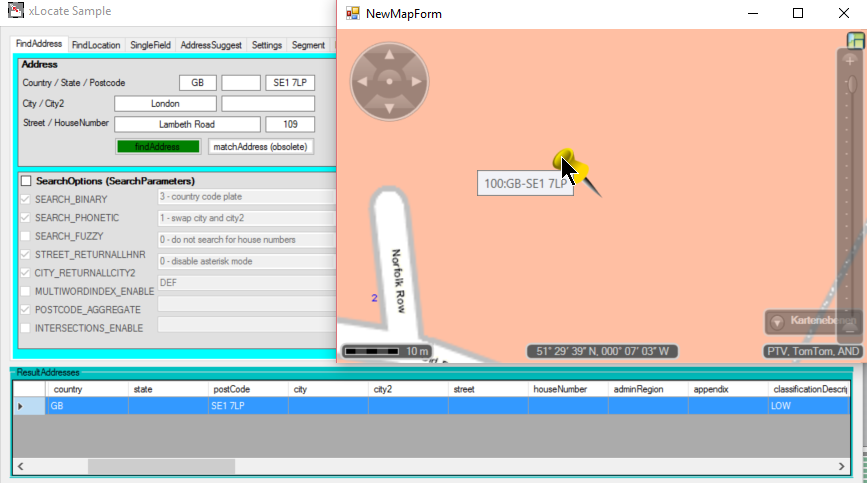Click the yellow pushpin map marker

[x=570, y=166]
